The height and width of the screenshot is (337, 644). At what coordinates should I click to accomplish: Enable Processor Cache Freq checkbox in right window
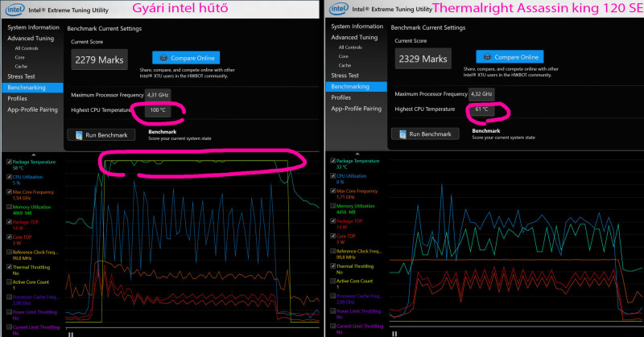[x=332, y=296]
